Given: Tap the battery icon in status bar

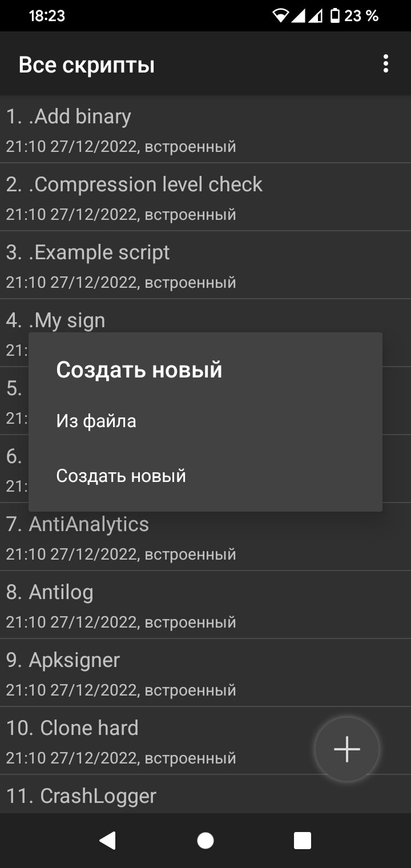Looking at the screenshot, I should coord(335,15).
